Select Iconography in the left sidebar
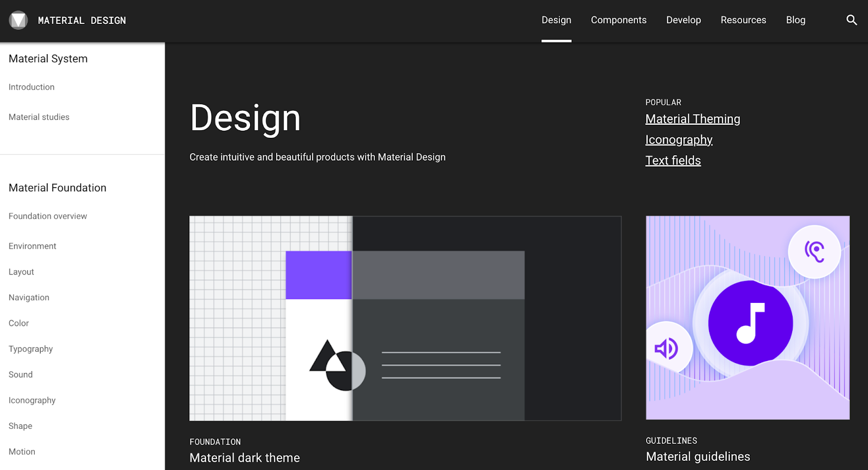The width and height of the screenshot is (868, 470). [32, 401]
